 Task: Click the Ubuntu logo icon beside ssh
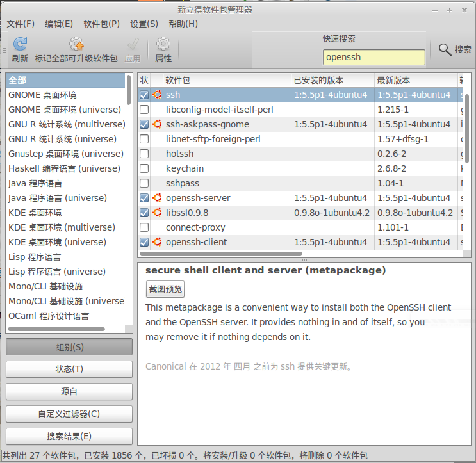(x=157, y=95)
